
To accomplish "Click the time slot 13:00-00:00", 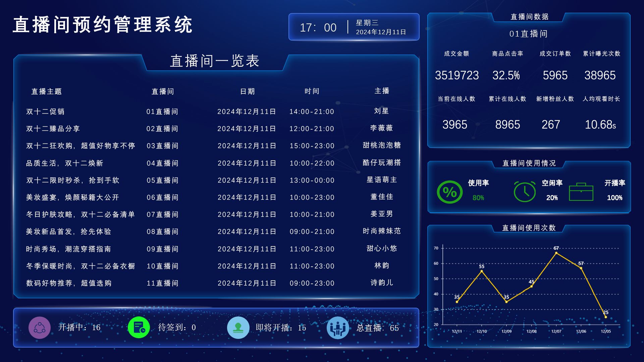I will coord(312,180).
